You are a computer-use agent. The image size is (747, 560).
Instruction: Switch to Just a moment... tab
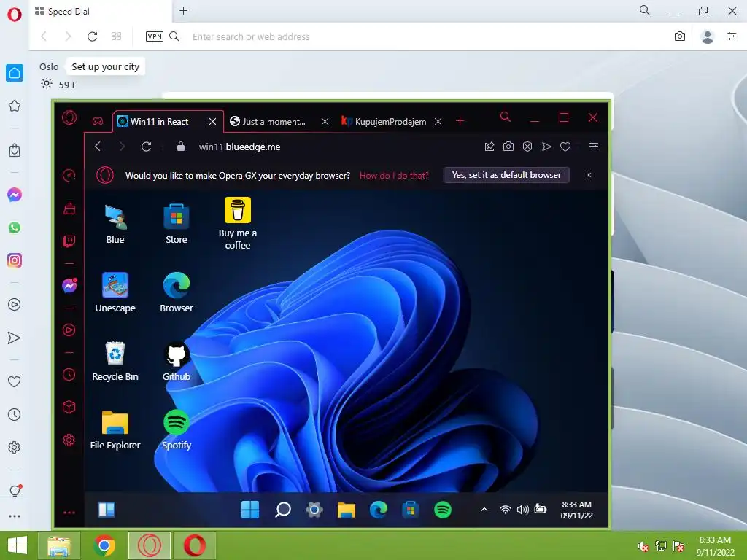coord(279,122)
